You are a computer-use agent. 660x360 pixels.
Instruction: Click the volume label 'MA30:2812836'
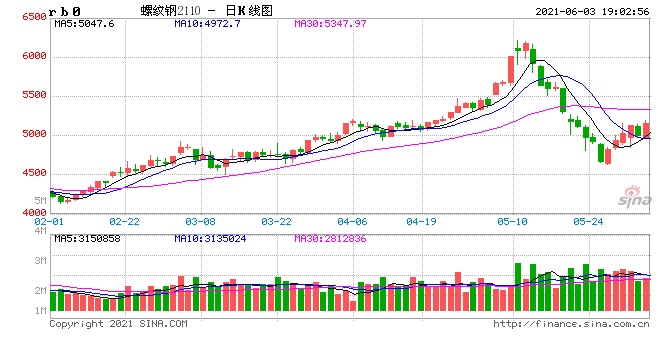[330, 239]
